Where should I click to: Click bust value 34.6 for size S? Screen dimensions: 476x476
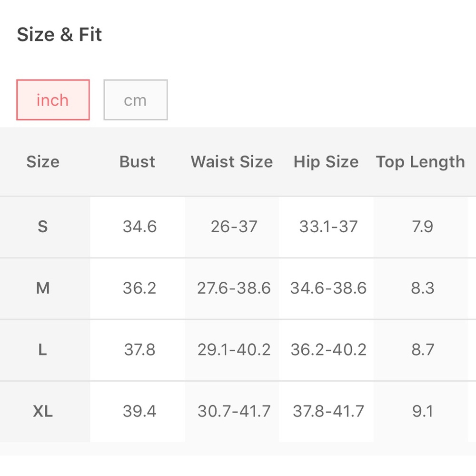pyautogui.click(x=139, y=227)
